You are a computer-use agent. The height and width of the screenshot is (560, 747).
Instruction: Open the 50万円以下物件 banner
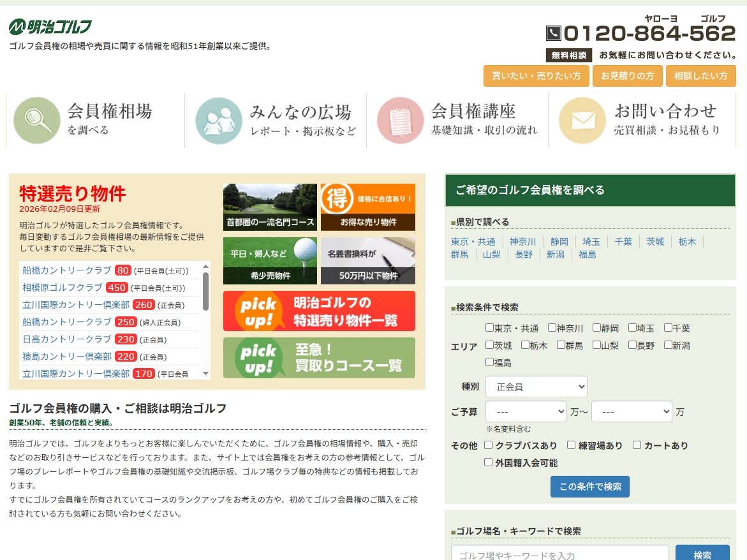click(367, 261)
